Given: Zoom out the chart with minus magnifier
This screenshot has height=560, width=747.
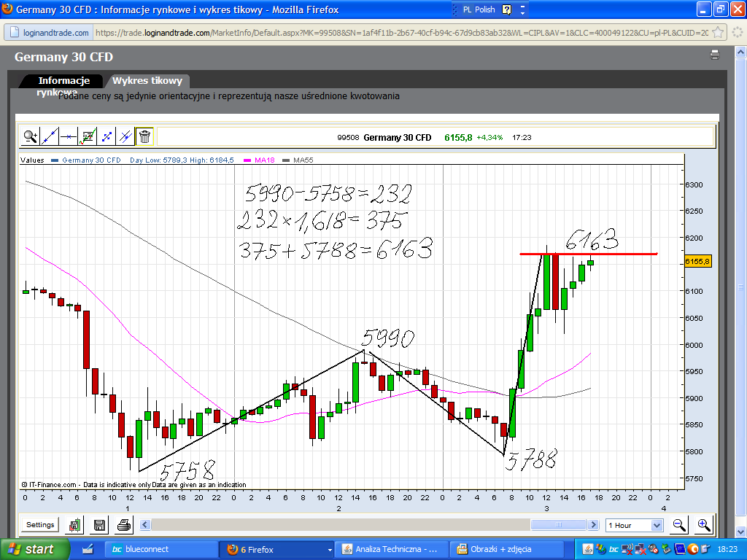Looking at the screenshot, I should 679,525.
